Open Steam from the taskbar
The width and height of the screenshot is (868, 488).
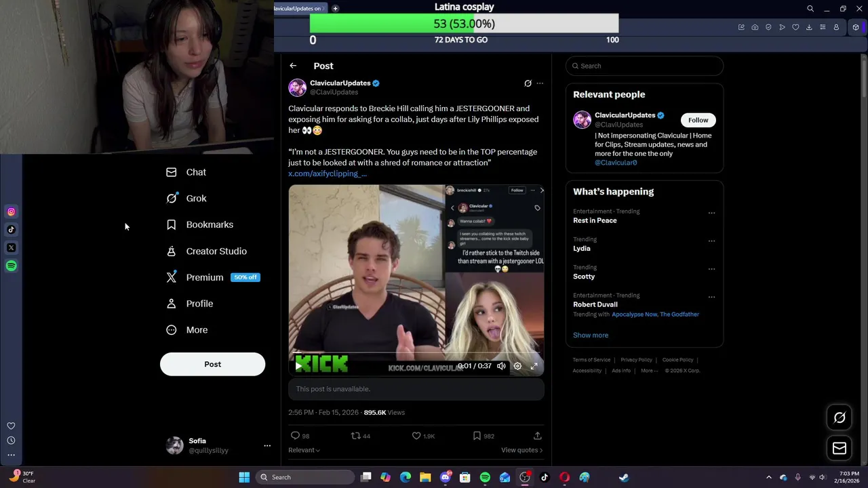tap(624, 477)
